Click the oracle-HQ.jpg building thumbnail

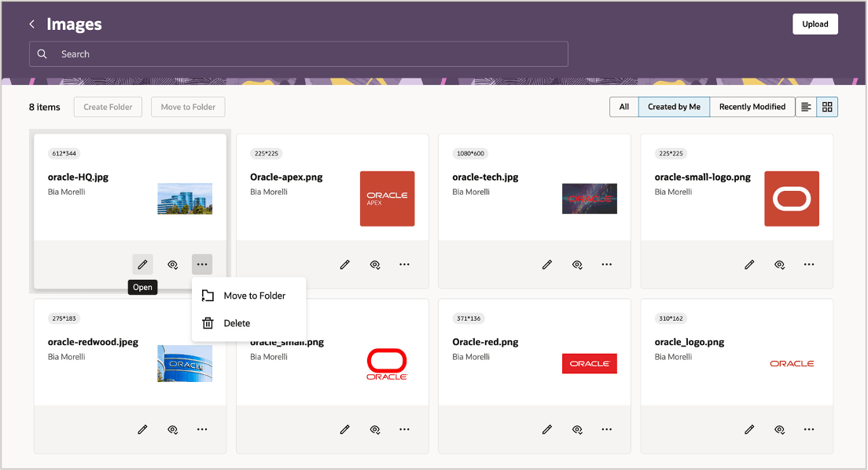[x=185, y=199]
